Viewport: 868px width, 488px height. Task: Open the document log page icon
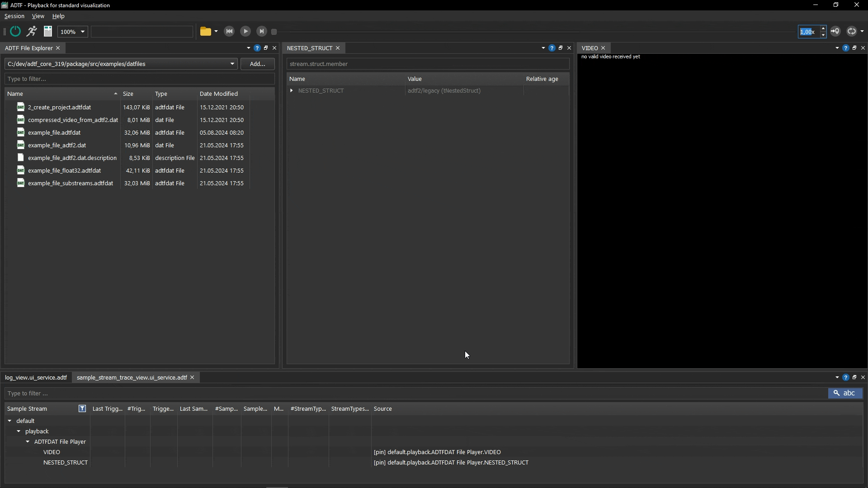click(x=48, y=31)
